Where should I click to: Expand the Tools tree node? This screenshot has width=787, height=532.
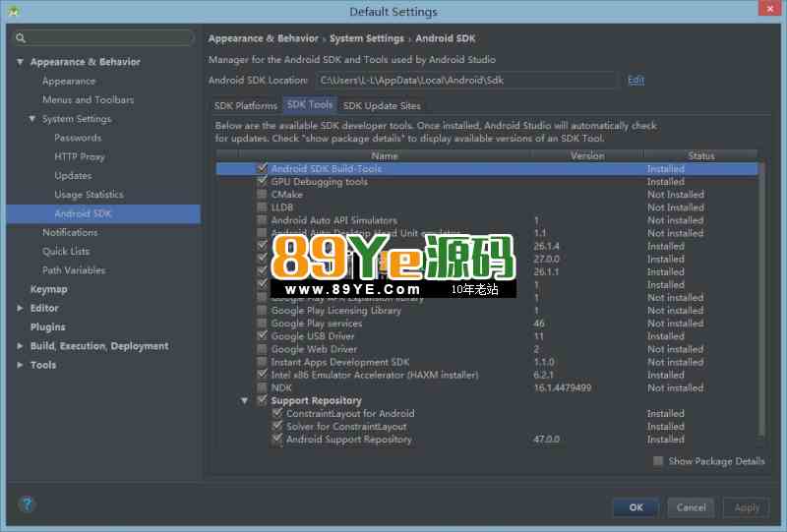pos(20,365)
